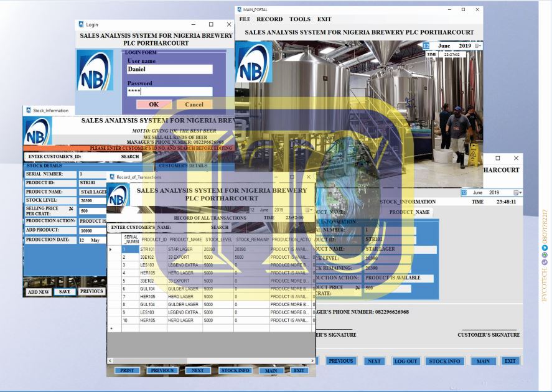Click cell LEGEND EXTRA in row 9
The image size is (552, 392).
click(x=185, y=312)
